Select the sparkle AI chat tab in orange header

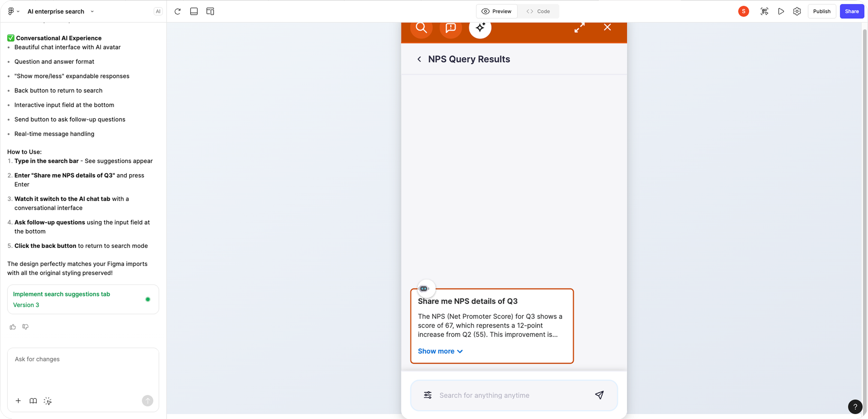[x=480, y=27]
